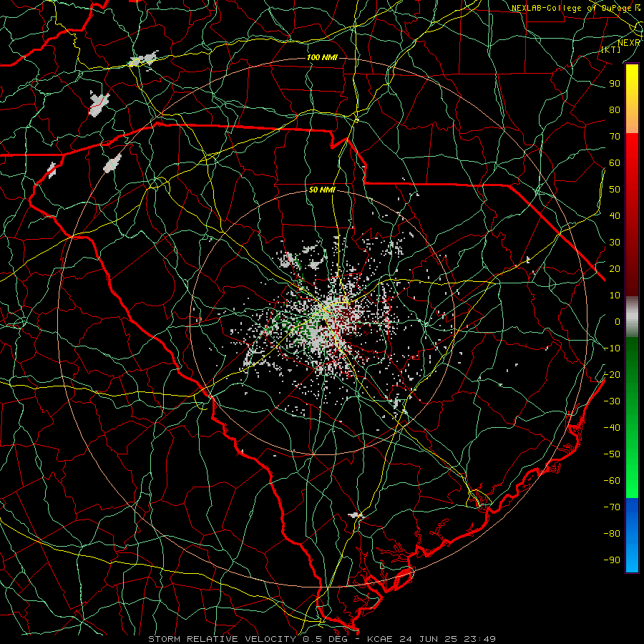Click the blue segment of the velocity color bar

point(632,535)
